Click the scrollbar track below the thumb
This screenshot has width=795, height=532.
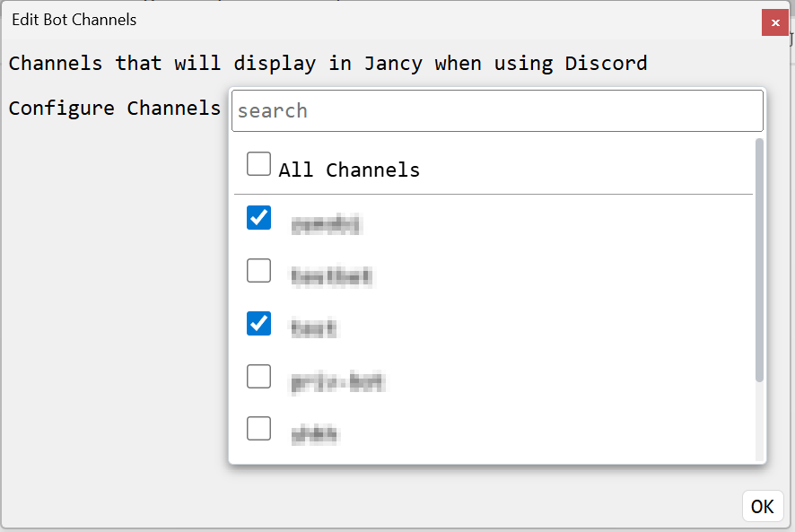759,421
